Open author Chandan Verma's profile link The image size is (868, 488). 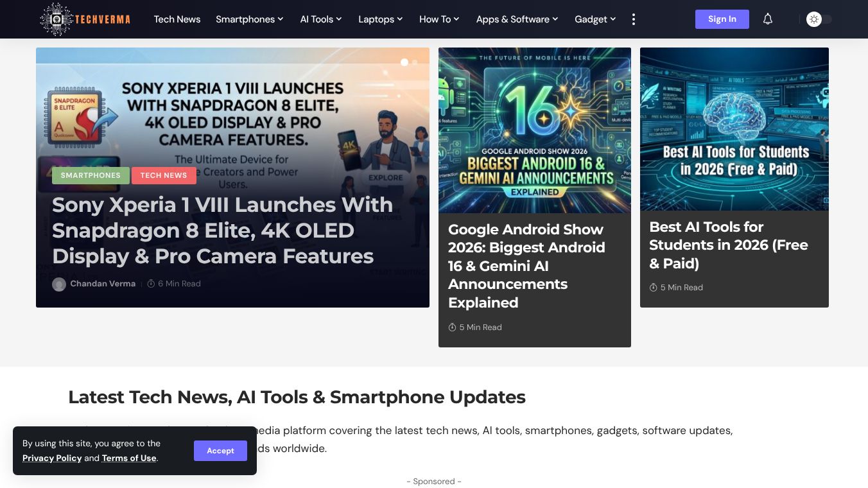103,284
